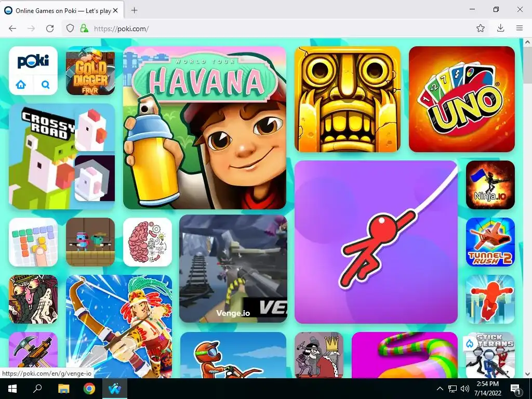Open the browser downloads panel
The image size is (532, 399).
coord(500,28)
